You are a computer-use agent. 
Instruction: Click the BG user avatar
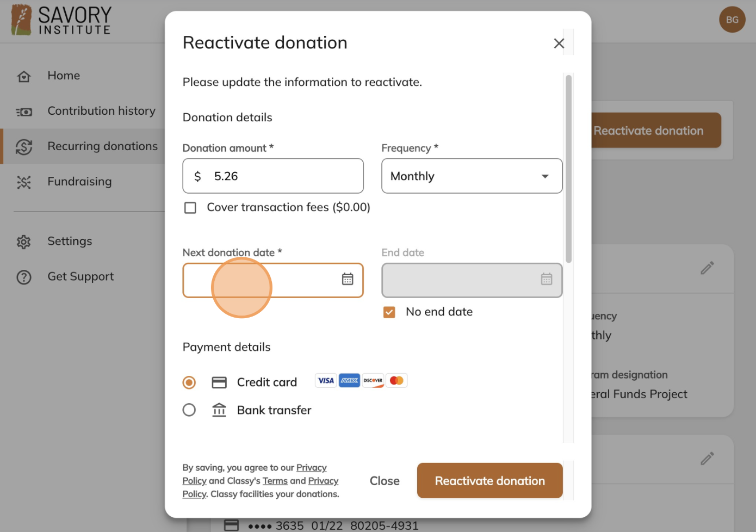tap(732, 20)
